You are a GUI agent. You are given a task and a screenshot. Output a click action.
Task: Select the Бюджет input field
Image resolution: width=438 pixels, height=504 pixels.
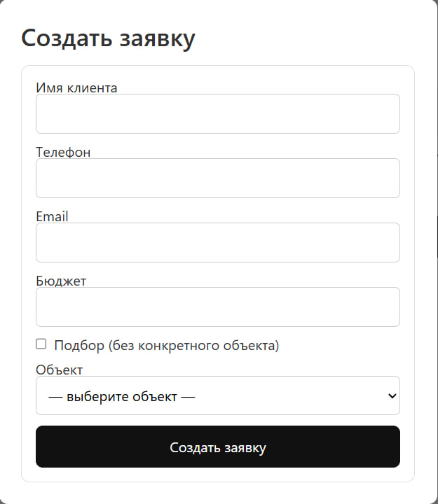tap(217, 307)
